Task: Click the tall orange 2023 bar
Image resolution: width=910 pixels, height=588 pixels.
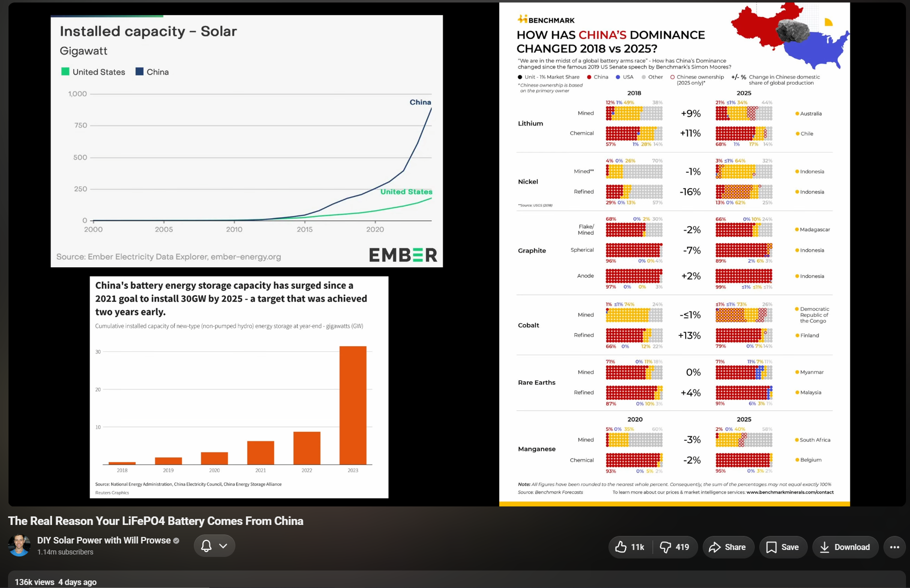Action: 353,405
